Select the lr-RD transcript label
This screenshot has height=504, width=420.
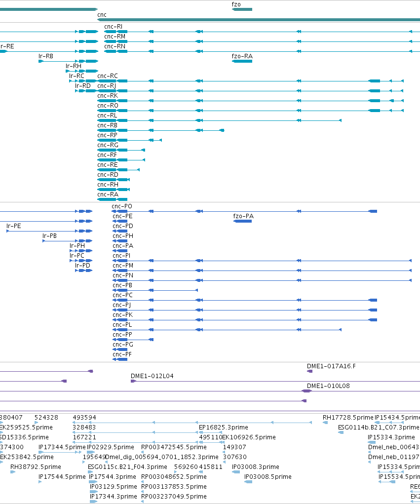pyautogui.click(x=83, y=86)
